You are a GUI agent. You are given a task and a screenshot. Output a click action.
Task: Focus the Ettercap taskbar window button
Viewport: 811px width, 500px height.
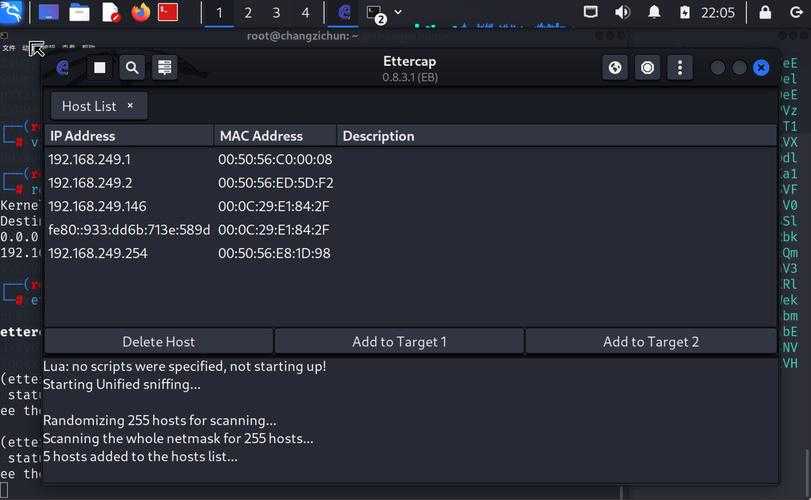point(344,12)
